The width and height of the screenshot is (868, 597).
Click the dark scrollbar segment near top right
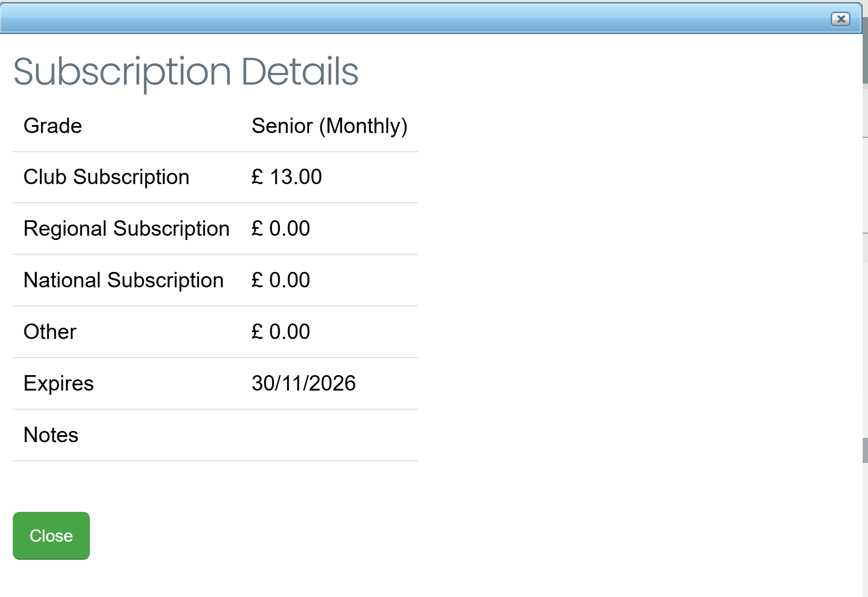(865, 51)
